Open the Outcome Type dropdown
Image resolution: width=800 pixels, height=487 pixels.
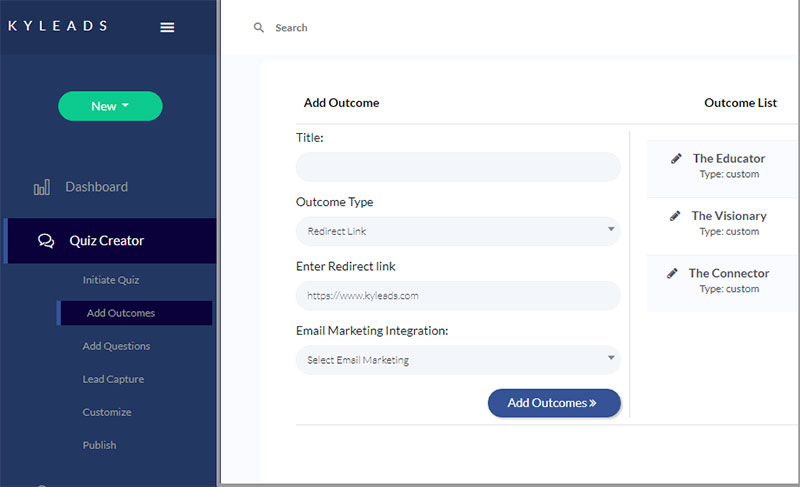[x=458, y=231]
